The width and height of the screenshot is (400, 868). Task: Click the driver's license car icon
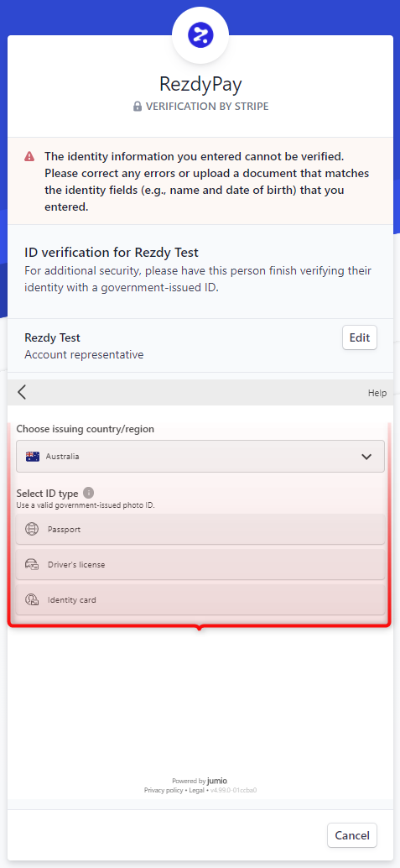click(32, 565)
